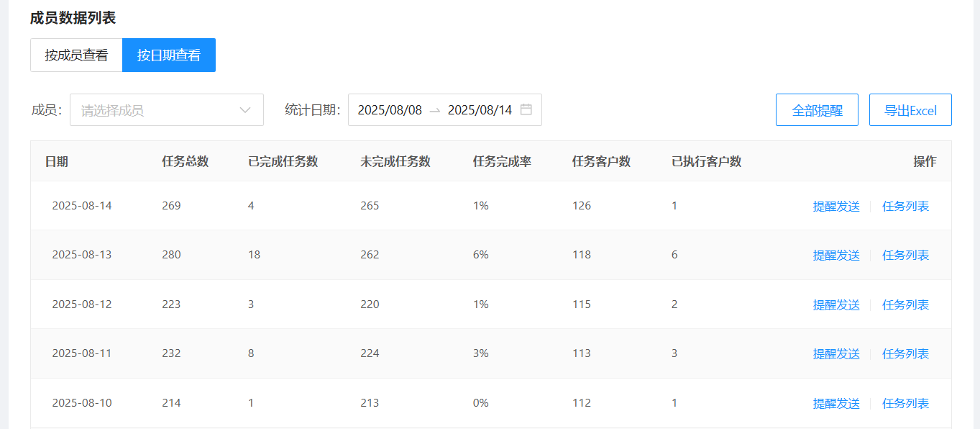Screen dimensions: 980x429
Task: Open the calendar icon in date range
Action: (526, 110)
